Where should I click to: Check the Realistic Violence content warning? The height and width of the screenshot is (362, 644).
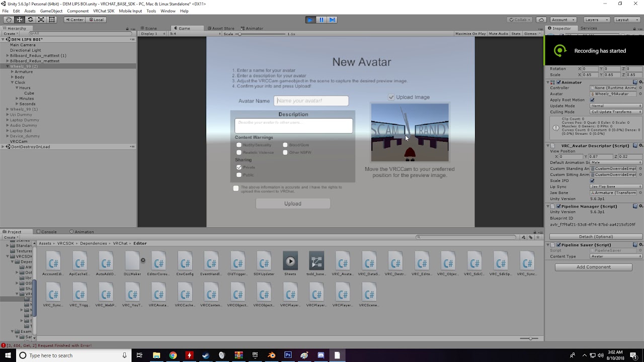(239, 152)
